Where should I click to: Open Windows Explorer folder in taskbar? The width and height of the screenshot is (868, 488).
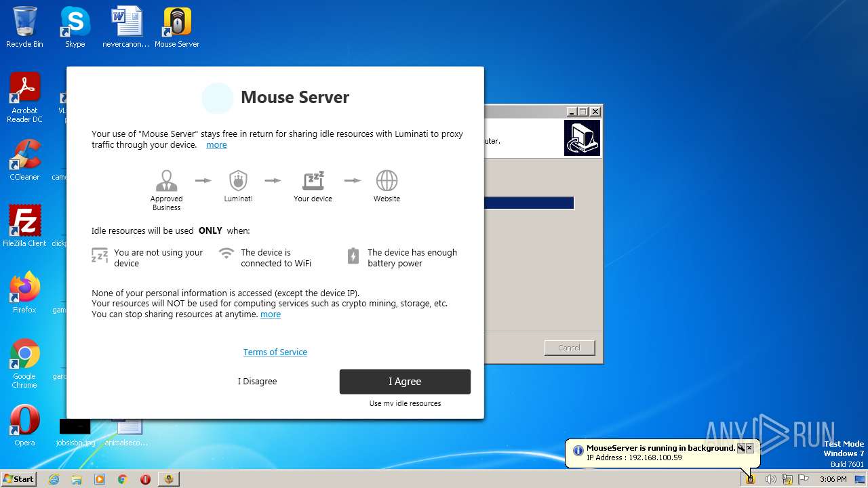pos(77,479)
